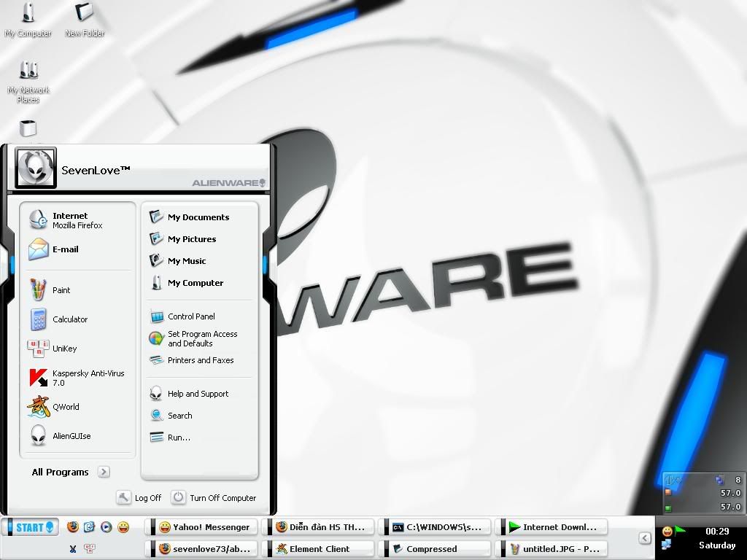
Task: Click the Log Off button
Action: tap(139, 497)
